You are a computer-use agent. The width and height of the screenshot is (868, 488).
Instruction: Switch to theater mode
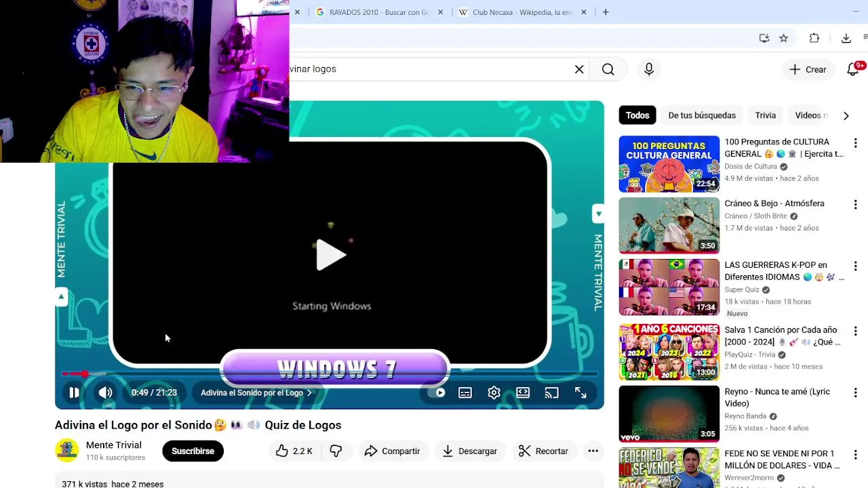pos(523,392)
